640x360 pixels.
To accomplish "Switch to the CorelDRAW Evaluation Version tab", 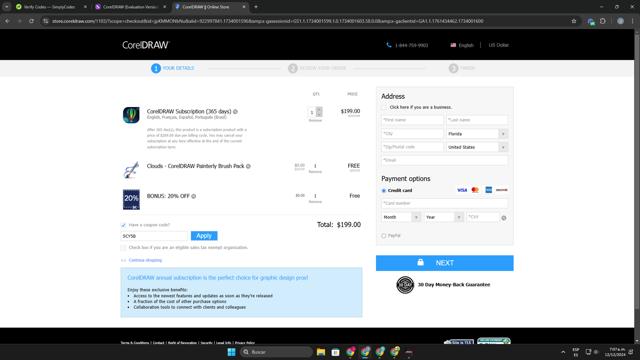I will (131, 7).
